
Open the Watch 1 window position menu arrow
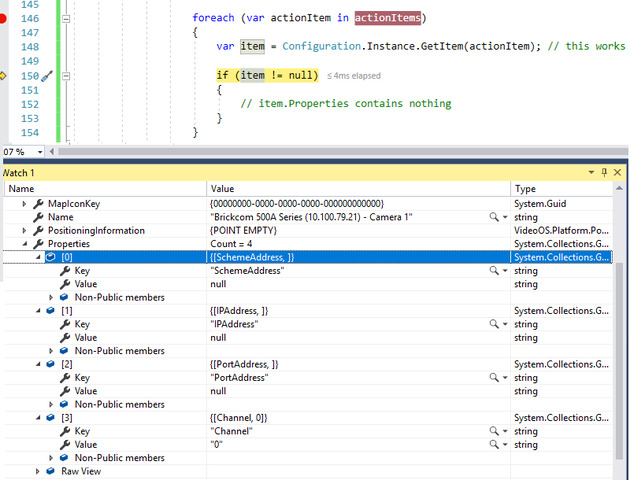click(x=592, y=173)
